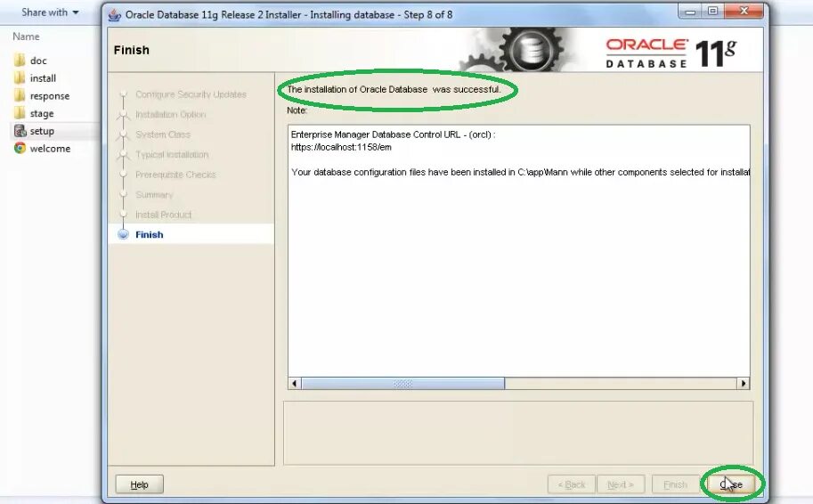The height and width of the screenshot is (504, 813).
Task: Select the Install Product step
Action: tap(163, 215)
